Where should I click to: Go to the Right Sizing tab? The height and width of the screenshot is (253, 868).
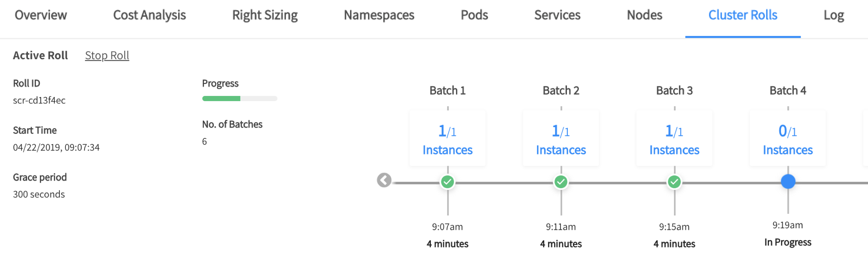(x=265, y=15)
